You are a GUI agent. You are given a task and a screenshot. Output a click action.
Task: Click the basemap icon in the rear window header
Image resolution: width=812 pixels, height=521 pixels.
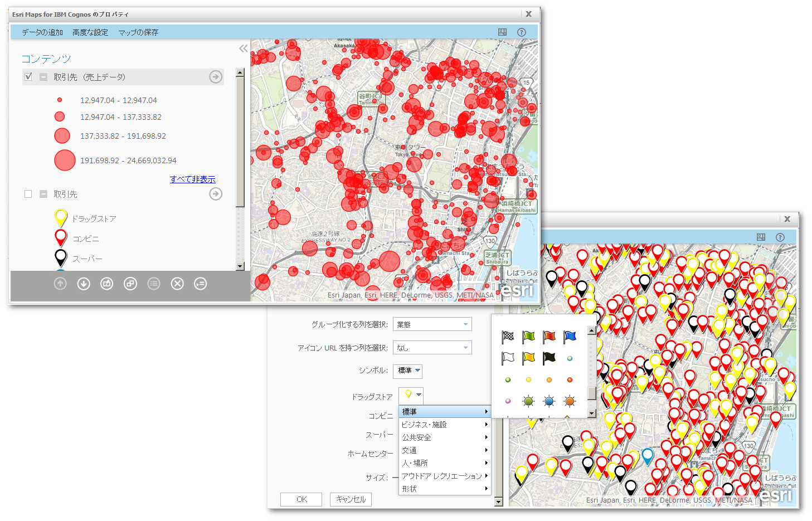pos(761,237)
